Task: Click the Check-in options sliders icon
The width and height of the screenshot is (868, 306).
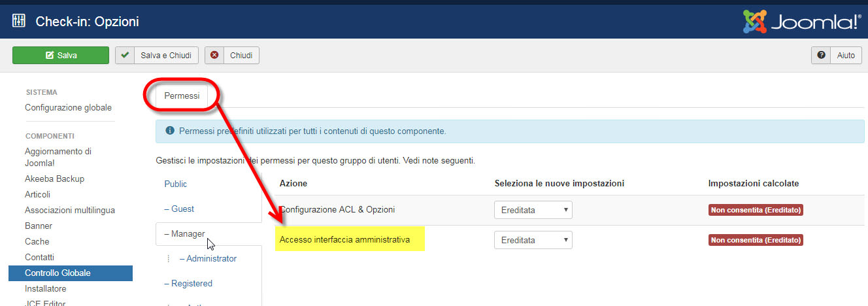Action: (18, 22)
